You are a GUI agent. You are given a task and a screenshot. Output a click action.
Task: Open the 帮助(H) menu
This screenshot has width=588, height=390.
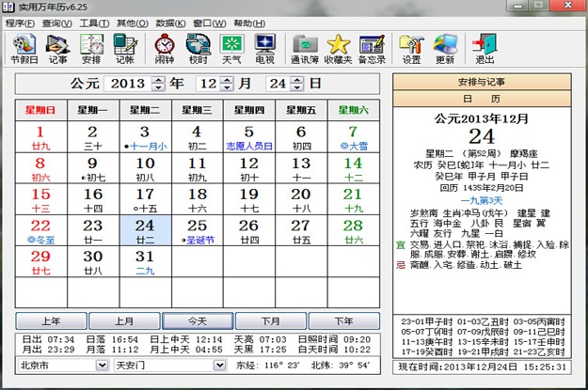pyautogui.click(x=249, y=23)
